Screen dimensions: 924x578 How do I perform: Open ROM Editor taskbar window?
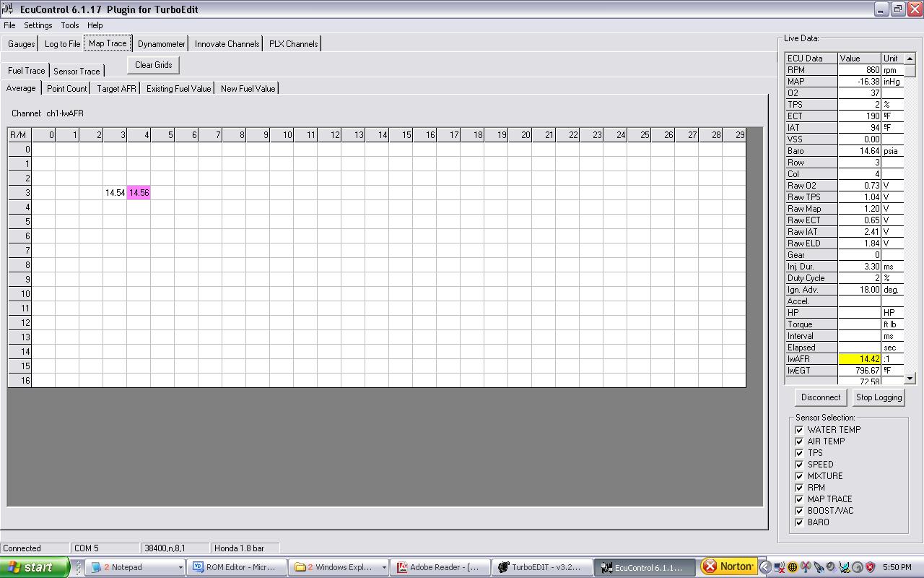pyautogui.click(x=235, y=567)
